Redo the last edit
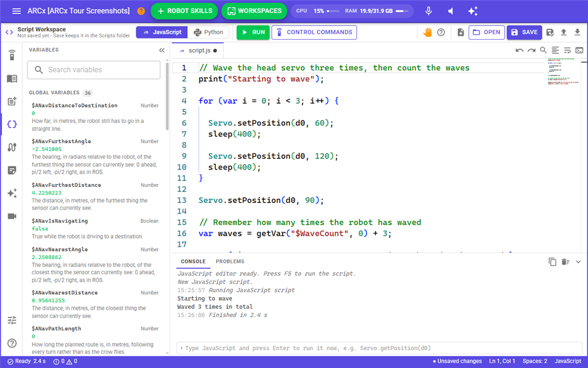The image size is (588, 368). click(531, 51)
